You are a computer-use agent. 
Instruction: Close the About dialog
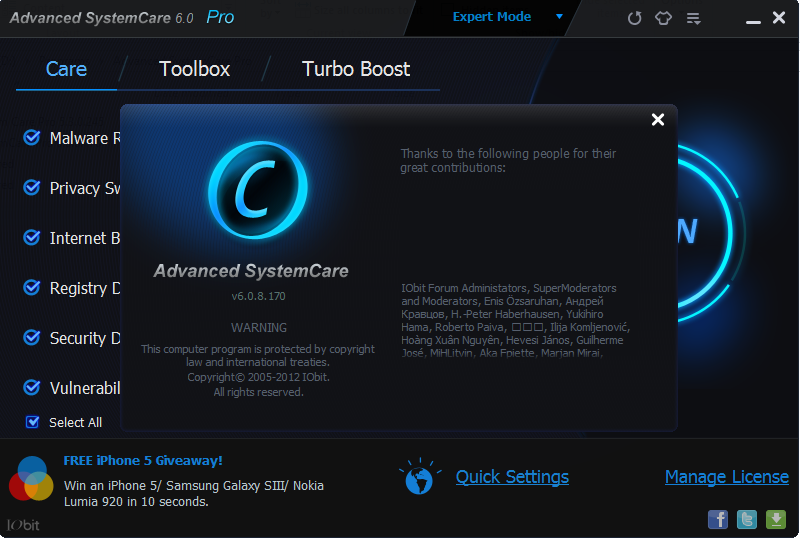[658, 119]
